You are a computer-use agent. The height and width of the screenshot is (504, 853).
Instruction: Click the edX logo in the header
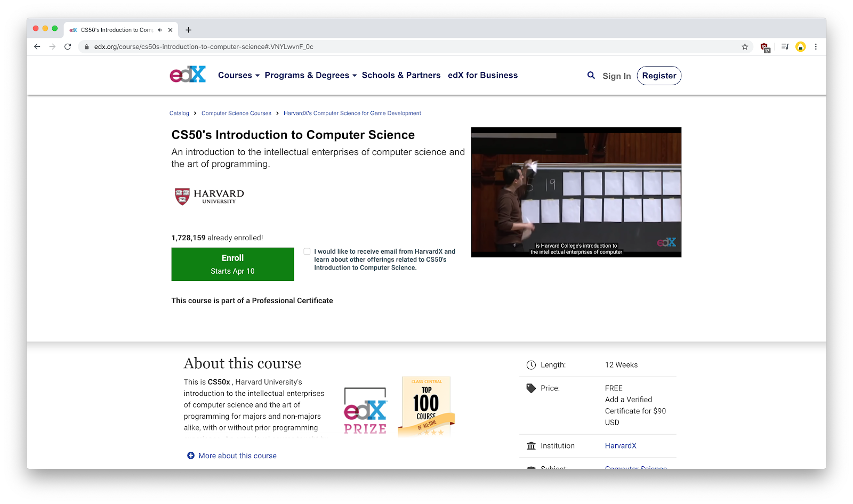tap(188, 75)
